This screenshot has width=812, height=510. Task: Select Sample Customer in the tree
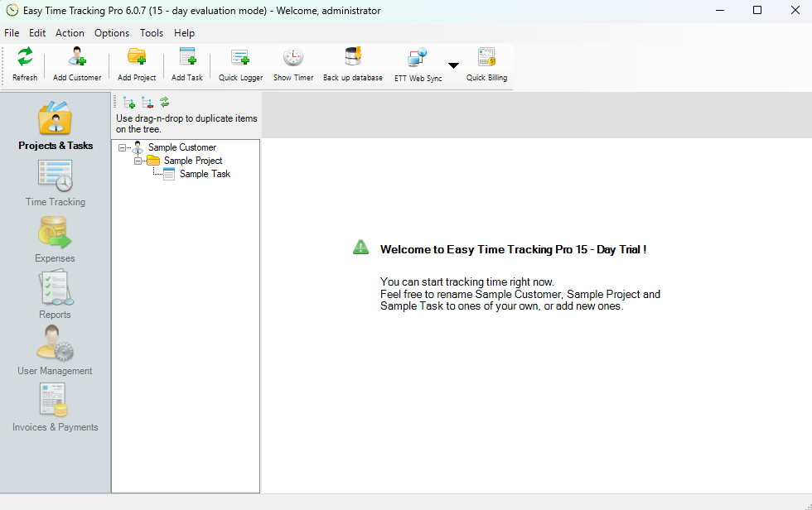pos(182,147)
